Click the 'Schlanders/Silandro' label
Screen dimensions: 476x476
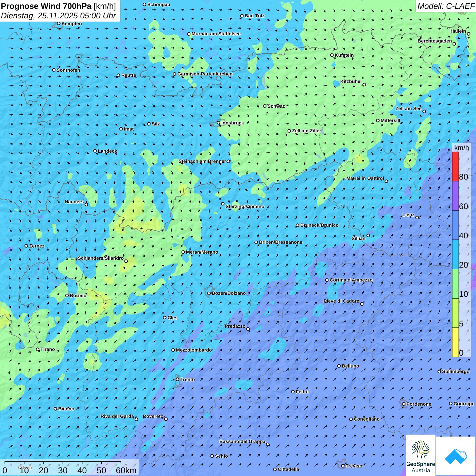[101, 258]
